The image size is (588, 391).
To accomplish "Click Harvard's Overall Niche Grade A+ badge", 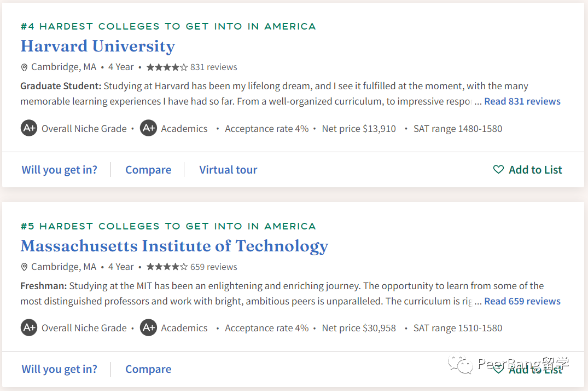I will [29, 129].
